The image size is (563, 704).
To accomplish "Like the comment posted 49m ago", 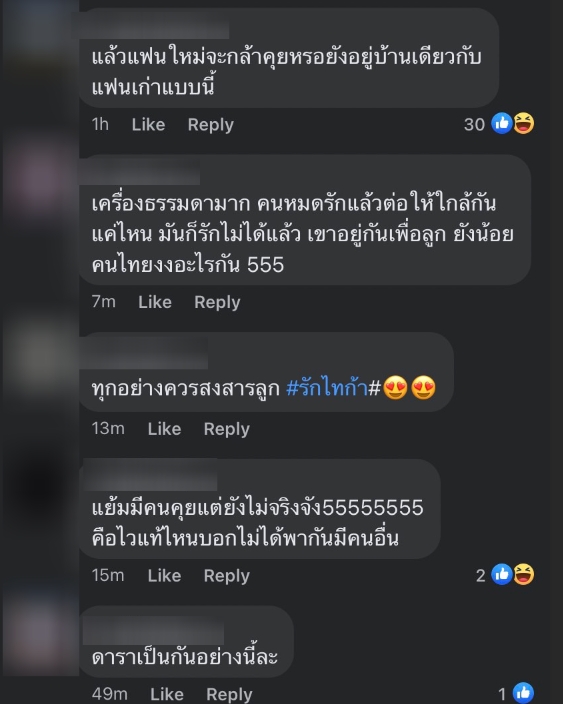I will pos(167,694).
